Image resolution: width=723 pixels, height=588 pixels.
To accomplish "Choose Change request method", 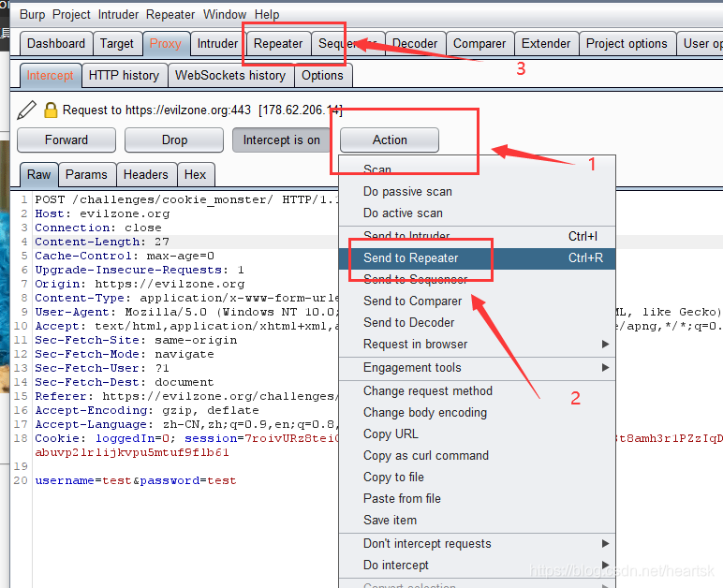I will point(478,391).
